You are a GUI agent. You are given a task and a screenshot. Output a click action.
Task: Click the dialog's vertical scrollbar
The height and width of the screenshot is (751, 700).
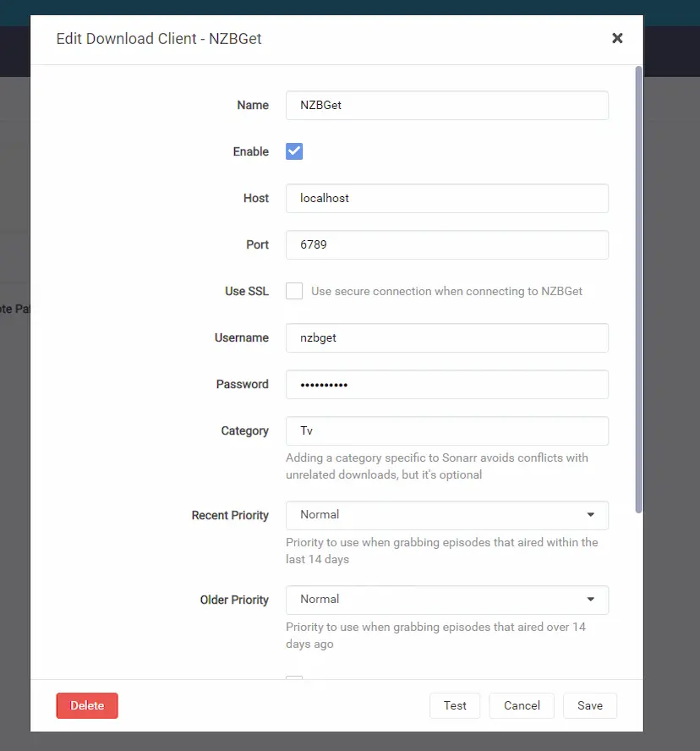[x=638, y=288]
